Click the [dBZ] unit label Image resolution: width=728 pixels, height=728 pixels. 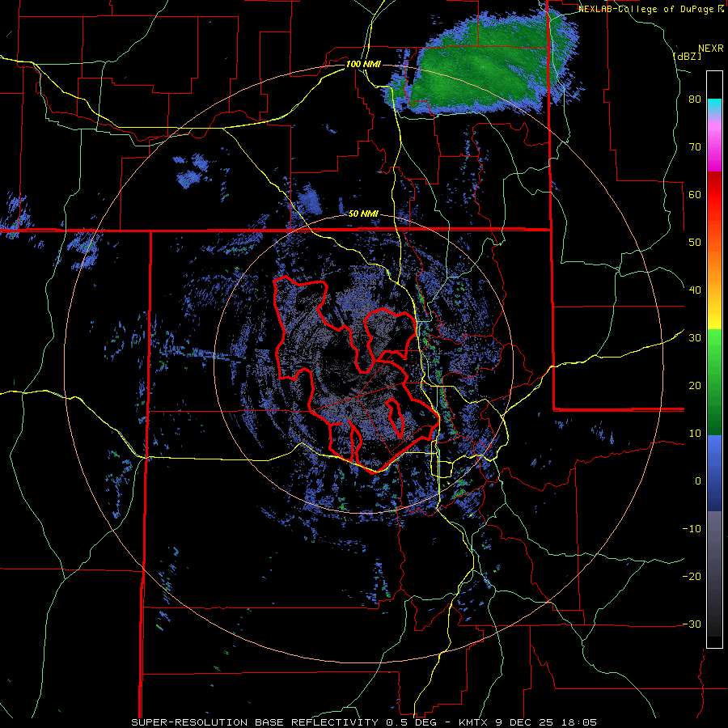pos(687,56)
